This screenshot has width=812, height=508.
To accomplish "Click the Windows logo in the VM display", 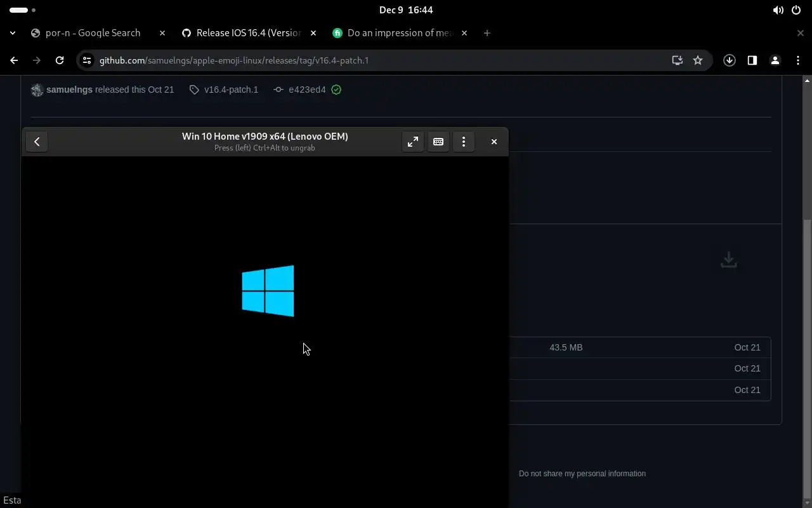I will click(x=268, y=291).
